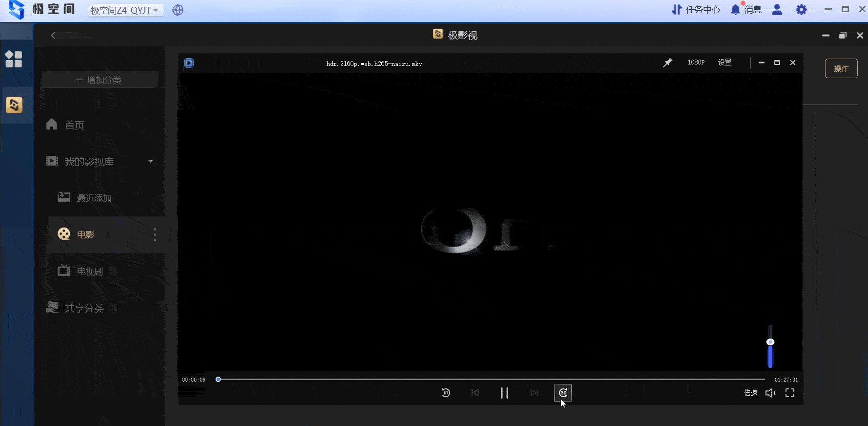
Task: Click the video progress bar midpoint
Action: 491,379
